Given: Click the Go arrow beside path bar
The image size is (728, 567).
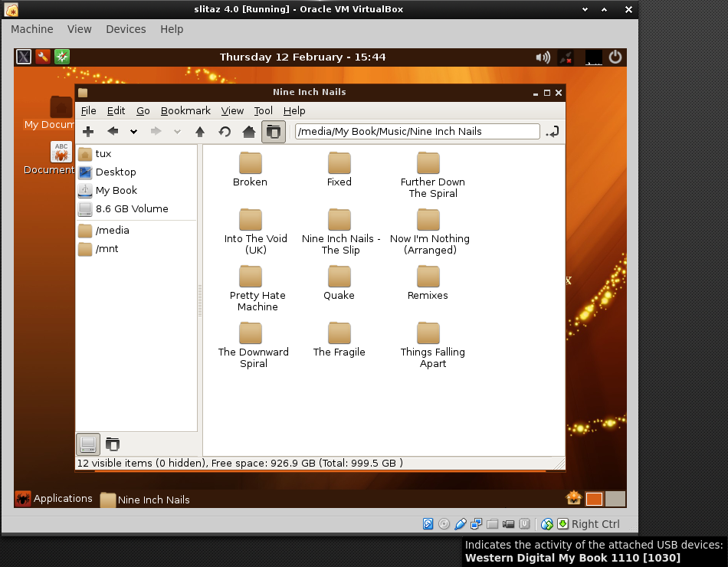Looking at the screenshot, I should click(x=553, y=132).
